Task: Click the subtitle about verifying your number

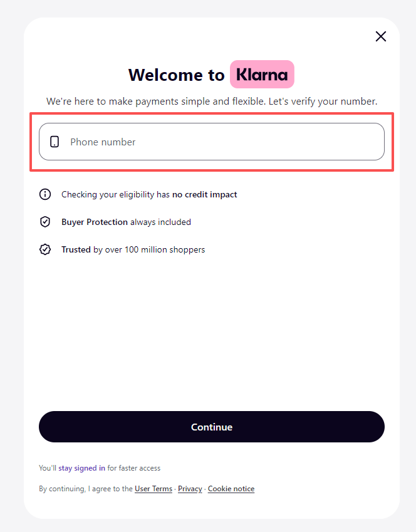Action: [212, 101]
